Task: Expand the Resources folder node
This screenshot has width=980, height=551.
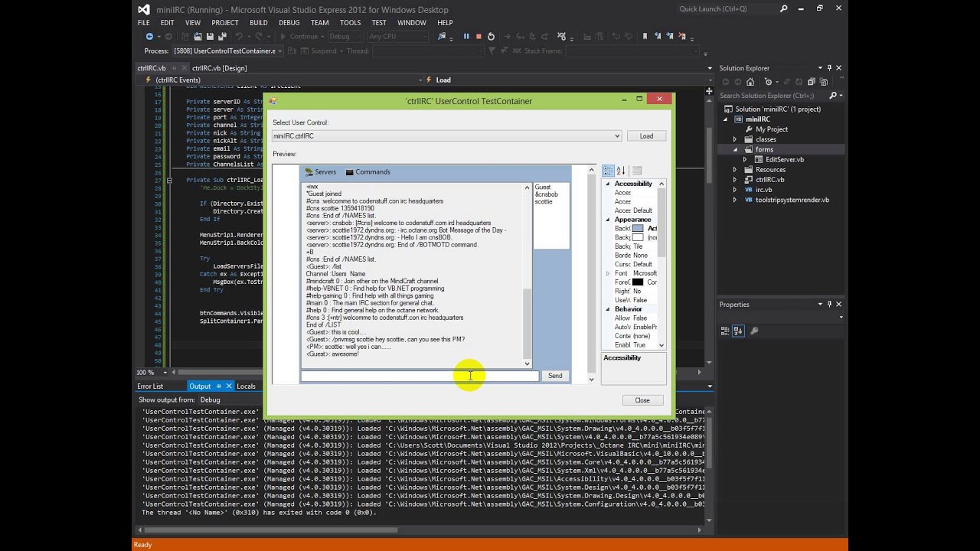Action: (735, 170)
